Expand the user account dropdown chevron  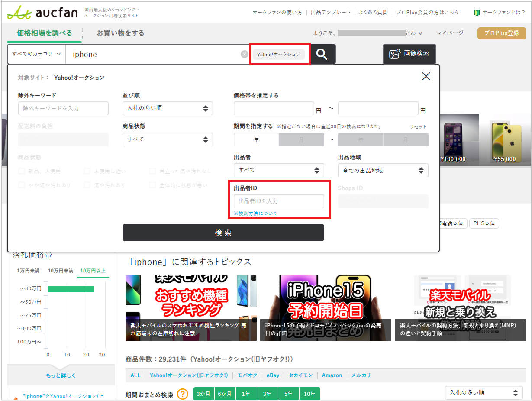click(420, 33)
